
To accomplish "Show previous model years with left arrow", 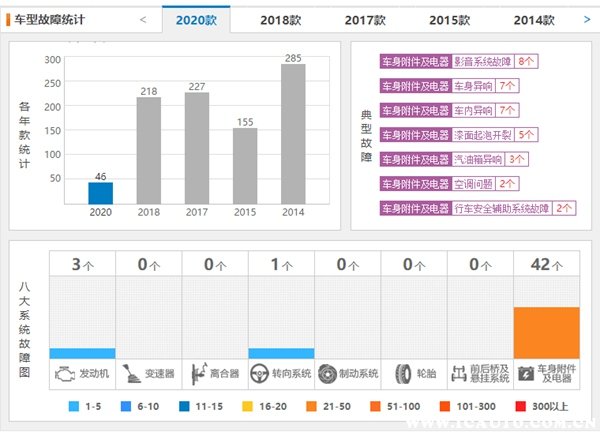I will pyautogui.click(x=143, y=19).
